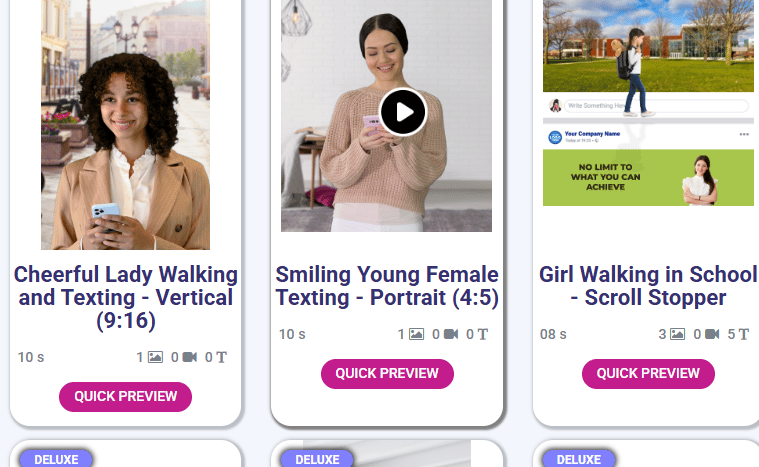Screen dimensions: 759x467
Task: Open Girl Walking in School Scroll Stopper title
Action: [x=648, y=286]
